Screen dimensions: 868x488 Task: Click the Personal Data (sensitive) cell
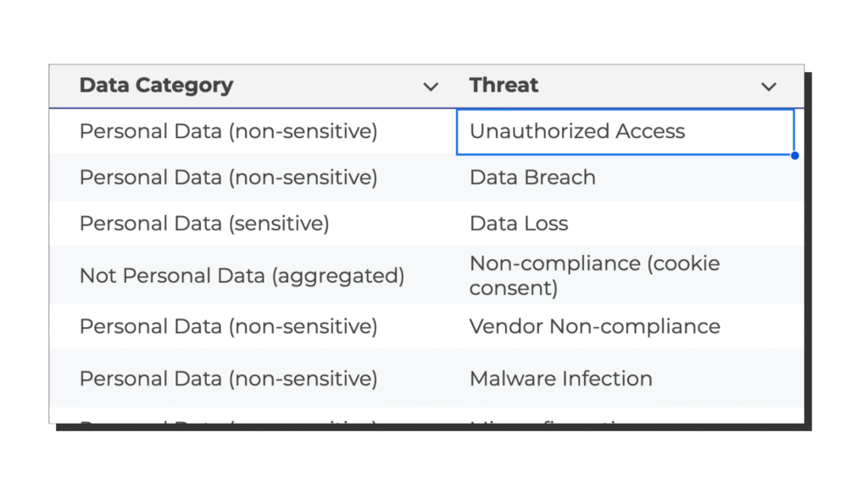click(x=204, y=224)
